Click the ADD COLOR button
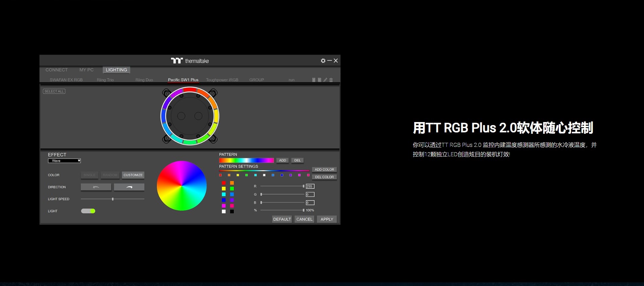Screen dimensions: 644x286 [324, 170]
